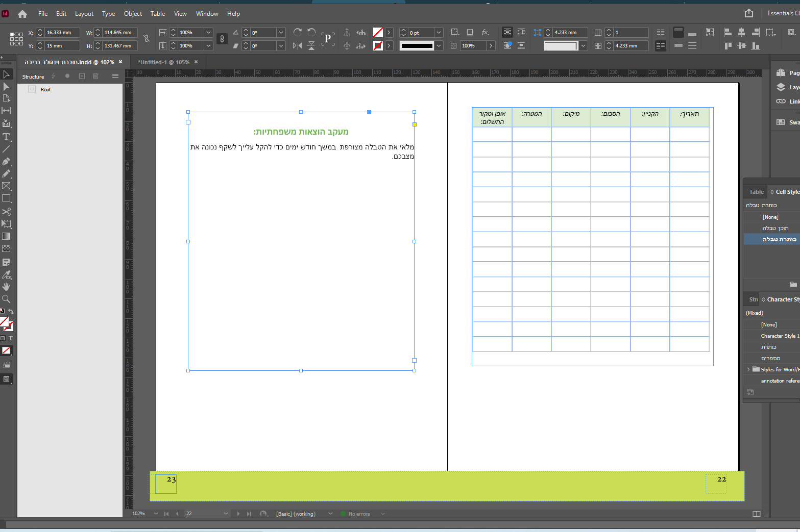800x532 pixels.
Task: Toggle constrain proportions for width and height
Action: 147,39
